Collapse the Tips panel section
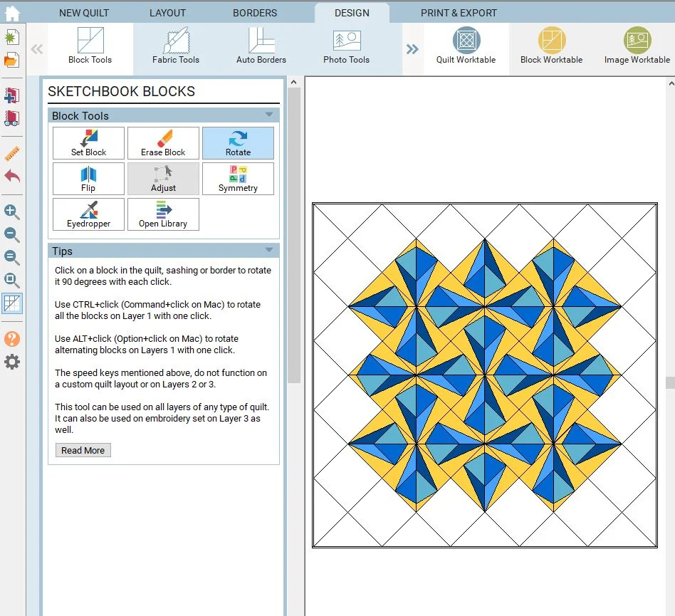 tap(269, 250)
